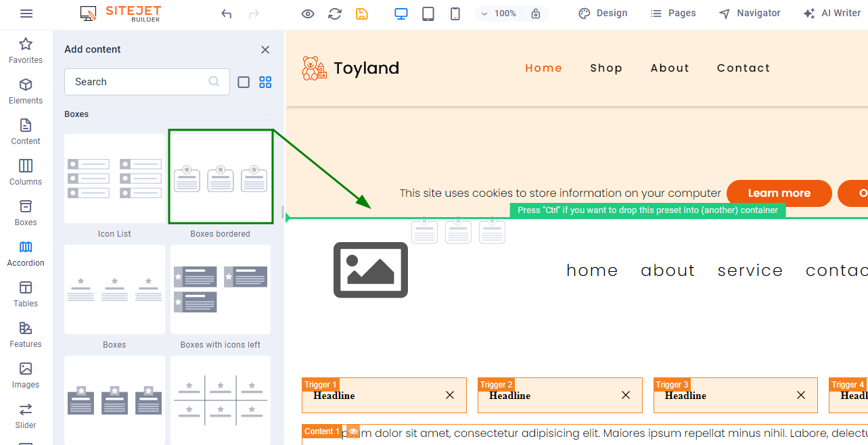Open the Shop navigation link

606,68
